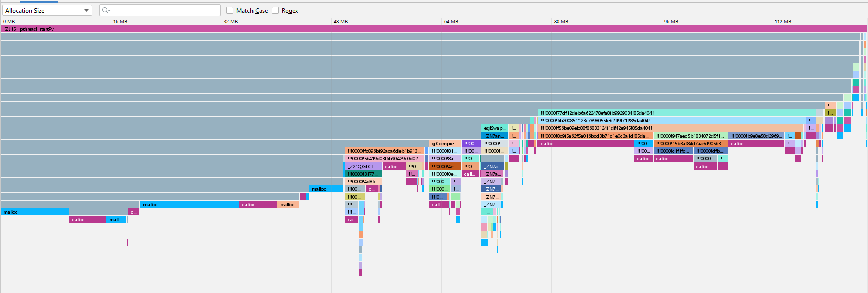
Task: Select the _ZL15__pthread_startPv root bar
Action: tap(433, 29)
